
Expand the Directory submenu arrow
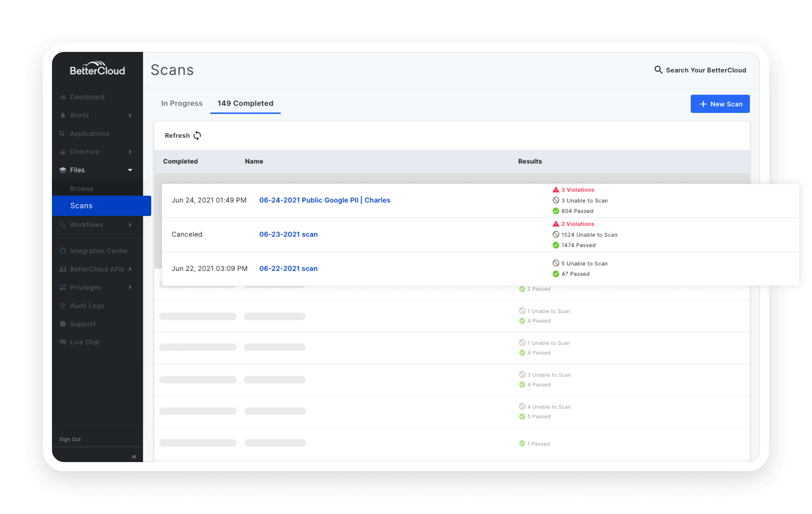[130, 152]
